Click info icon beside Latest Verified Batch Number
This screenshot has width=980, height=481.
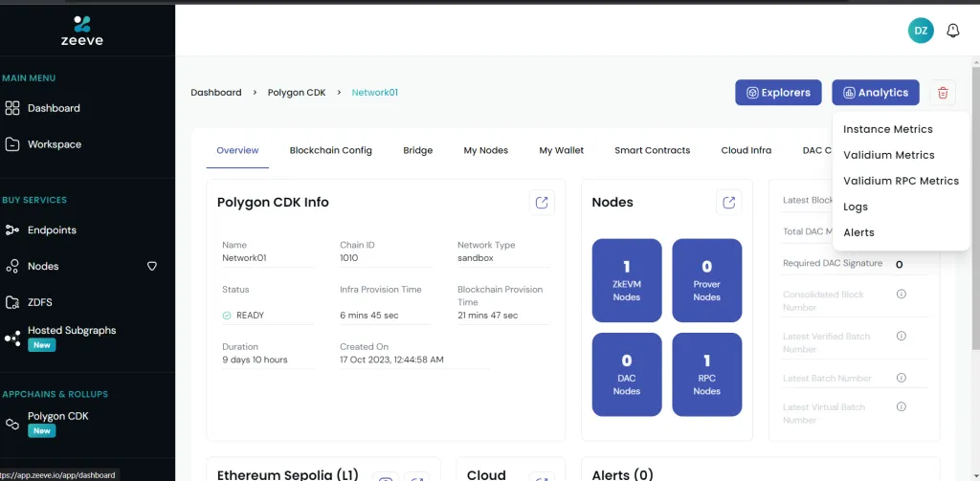tap(901, 337)
